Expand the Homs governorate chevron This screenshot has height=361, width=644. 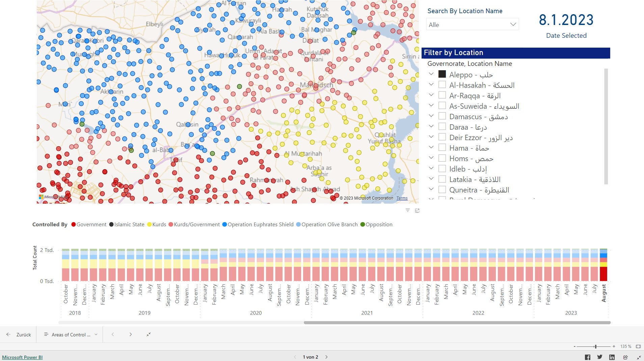click(x=431, y=158)
